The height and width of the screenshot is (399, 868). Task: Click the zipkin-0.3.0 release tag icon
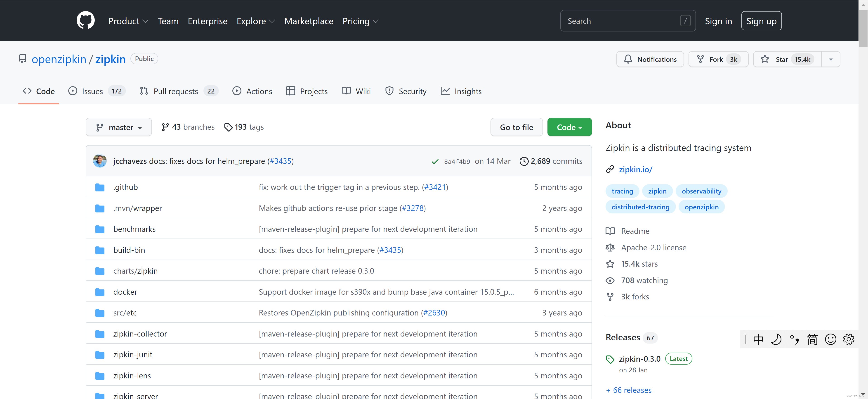click(610, 359)
